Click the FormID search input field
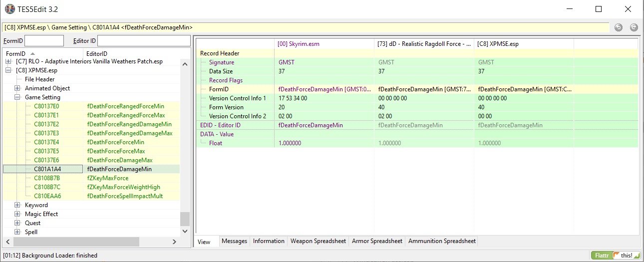 tap(44, 40)
